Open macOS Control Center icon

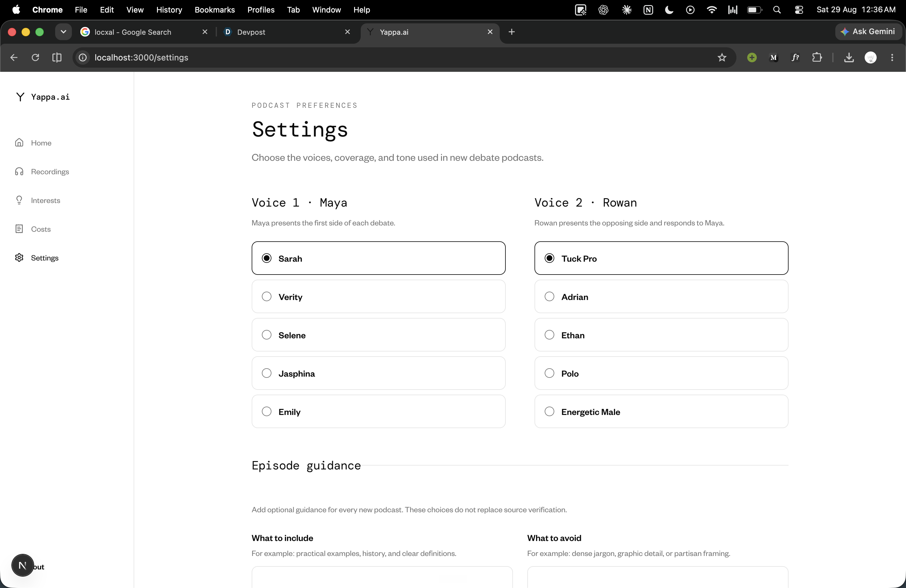click(x=799, y=10)
